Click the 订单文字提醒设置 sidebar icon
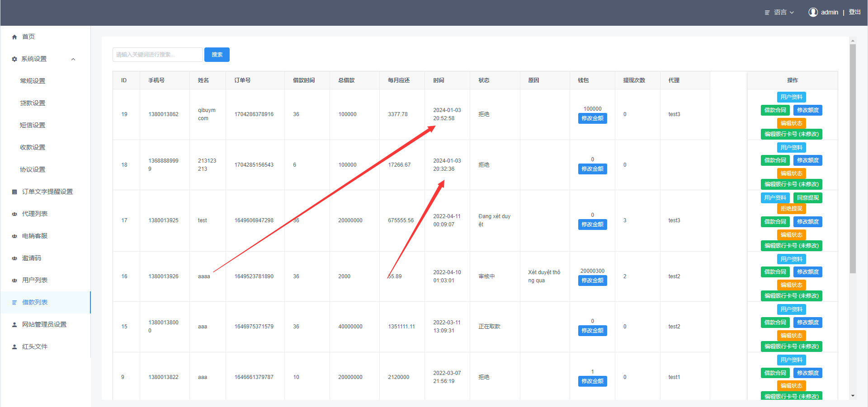The image size is (868, 407). [x=14, y=192]
